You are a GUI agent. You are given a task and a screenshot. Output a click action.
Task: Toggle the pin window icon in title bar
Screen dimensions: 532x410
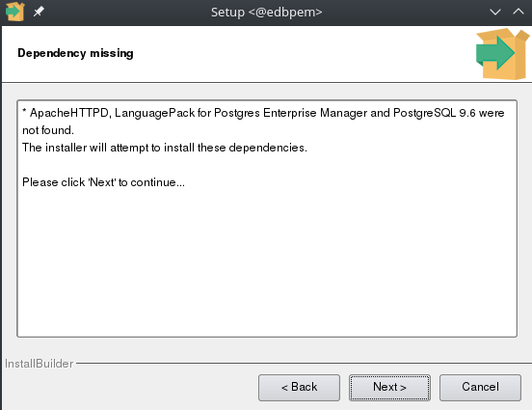[x=39, y=12]
